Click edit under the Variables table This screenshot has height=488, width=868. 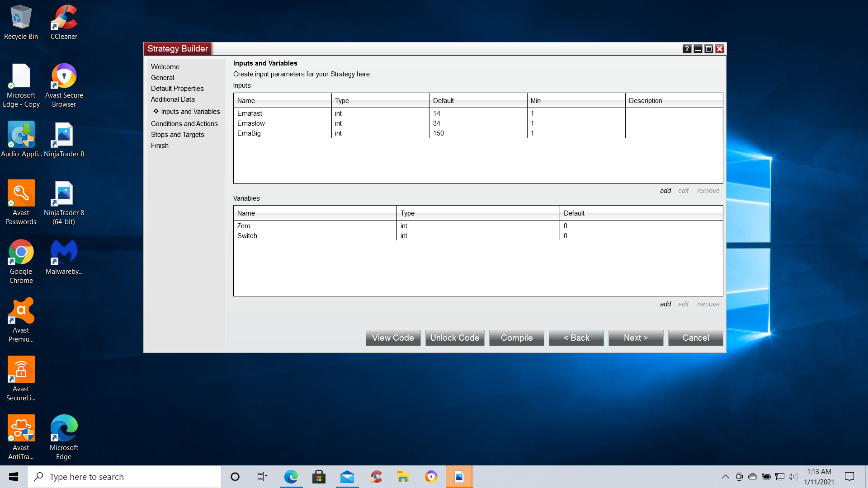coord(683,304)
